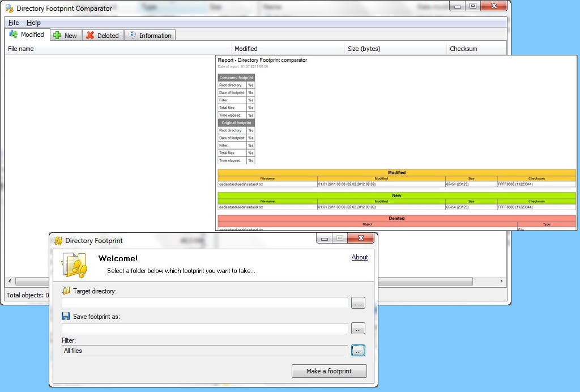
Task: Click the Compared footprint header in report
Action: [236, 78]
